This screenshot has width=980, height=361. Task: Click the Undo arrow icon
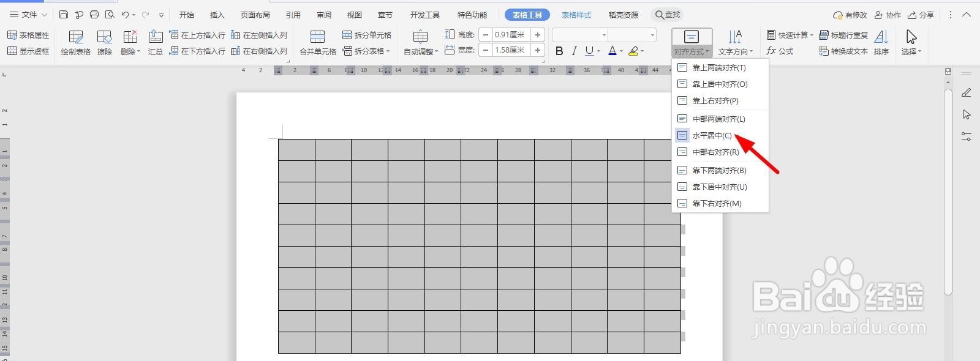(x=125, y=15)
